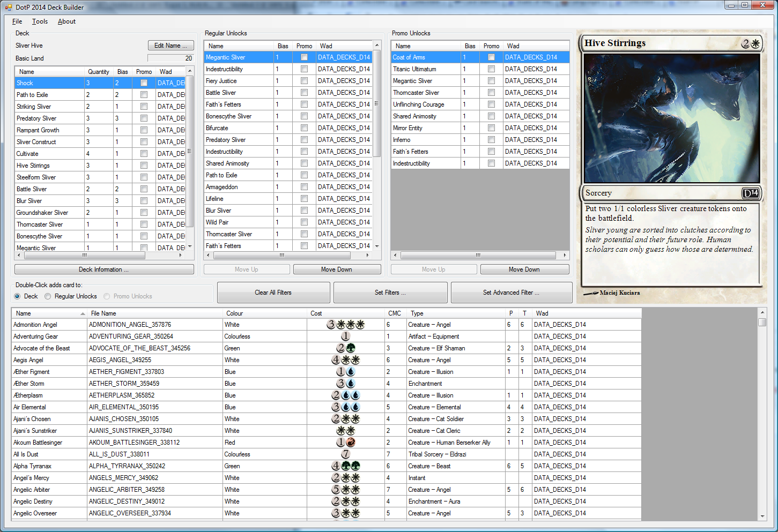Viewport: 778px width, 532px height.
Task: Click the Akoum Battlesinger red mana cost icon
Action: (x=350, y=443)
